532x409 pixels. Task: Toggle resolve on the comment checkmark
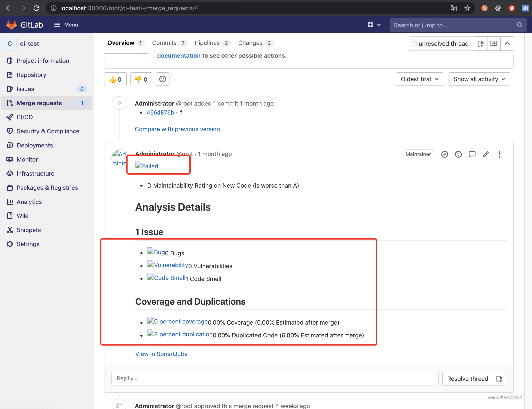tap(444, 154)
